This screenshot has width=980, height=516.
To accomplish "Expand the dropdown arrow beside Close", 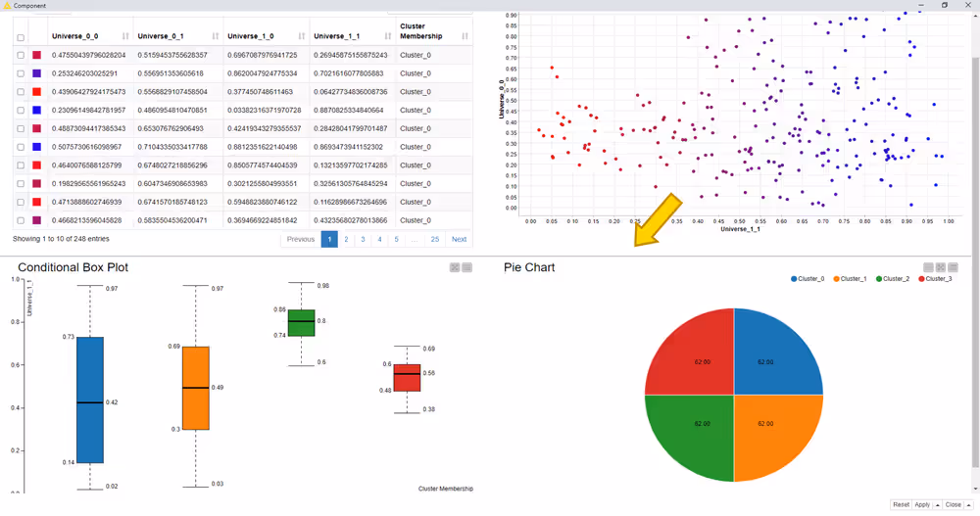I will 967,505.
